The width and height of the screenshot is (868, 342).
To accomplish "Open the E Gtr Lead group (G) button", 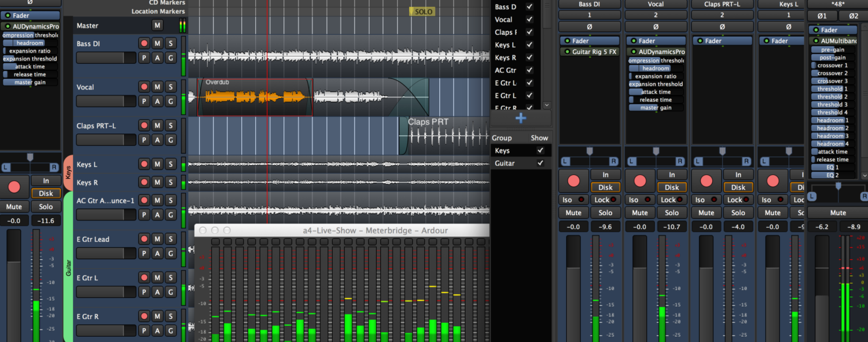I will [170, 254].
